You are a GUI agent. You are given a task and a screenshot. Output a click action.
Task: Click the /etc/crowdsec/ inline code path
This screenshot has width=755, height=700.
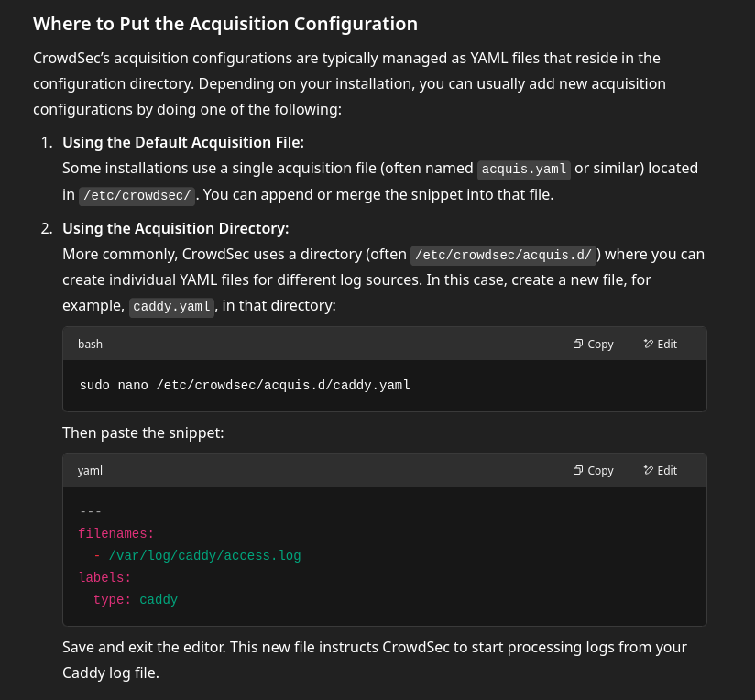pyautogui.click(x=137, y=195)
